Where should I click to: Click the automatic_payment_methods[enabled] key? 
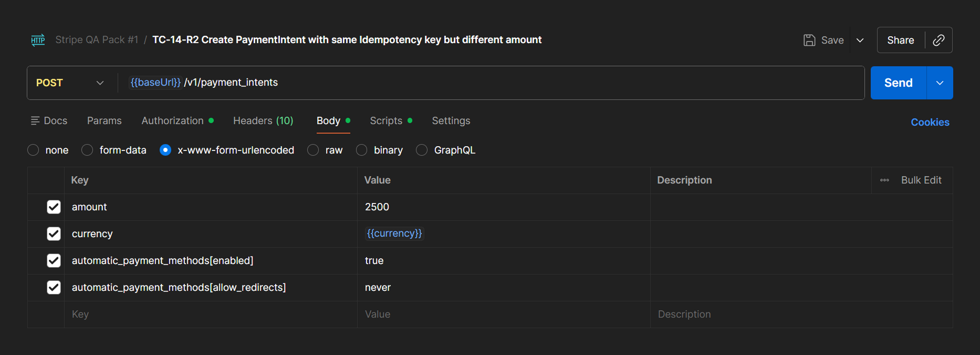coord(163,260)
